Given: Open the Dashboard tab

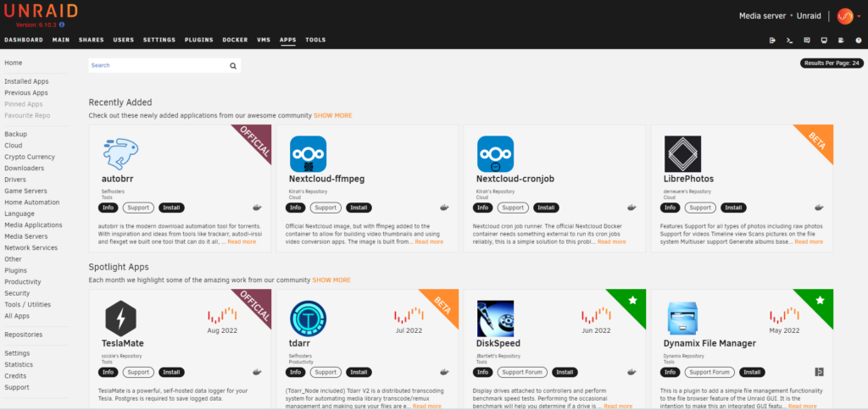Looking at the screenshot, I should click(x=24, y=40).
